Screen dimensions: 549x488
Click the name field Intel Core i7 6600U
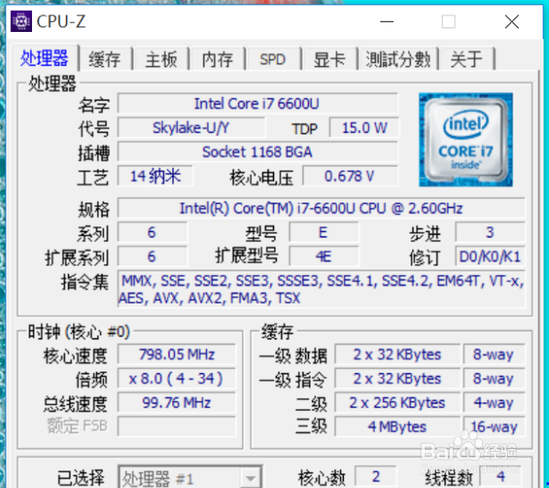pyautogui.click(x=257, y=104)
